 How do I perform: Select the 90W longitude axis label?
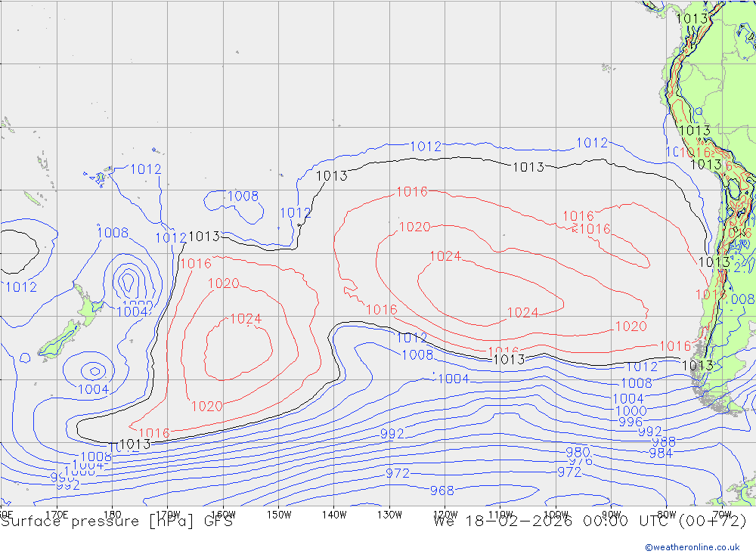tap(611, 515)
